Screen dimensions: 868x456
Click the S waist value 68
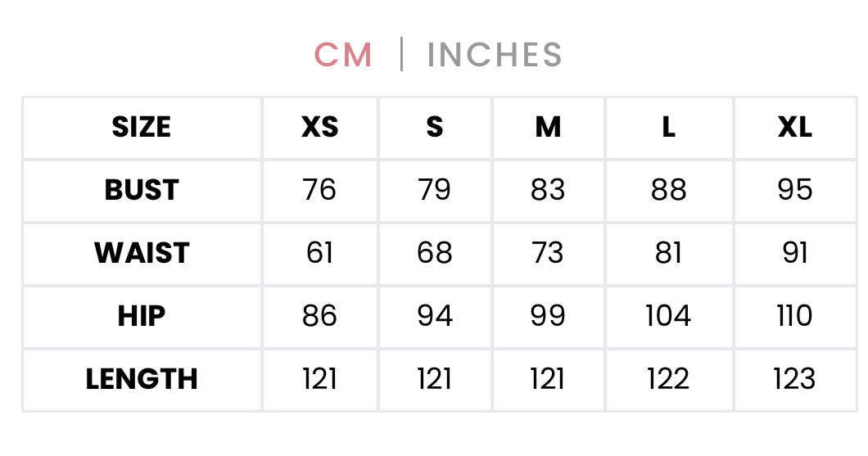tap(434, 253)
